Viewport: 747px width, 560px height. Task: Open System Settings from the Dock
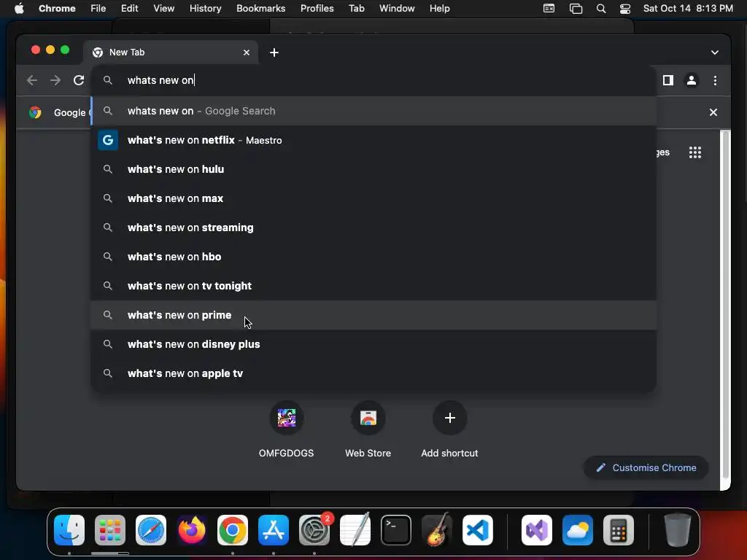(x=314, y=529)
